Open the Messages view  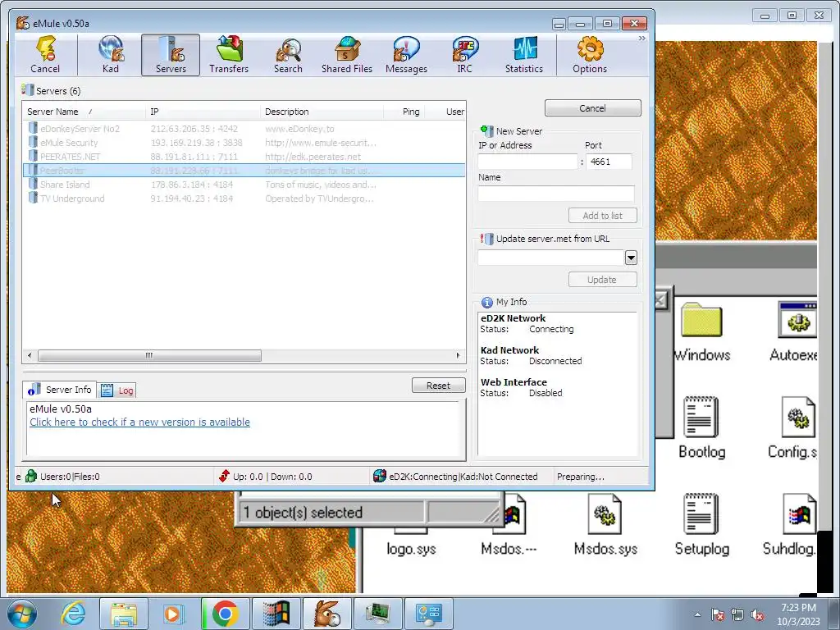click(406, 55)
